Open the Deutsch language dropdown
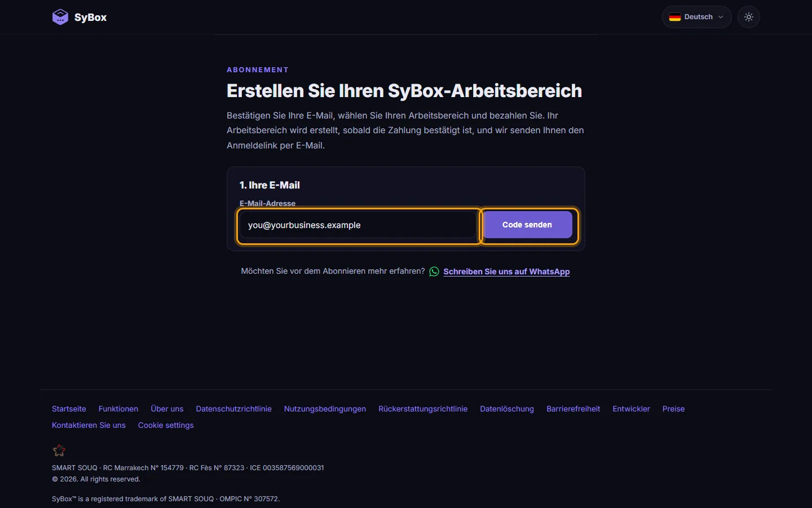The image size is (812, 508). click(696, 17)
